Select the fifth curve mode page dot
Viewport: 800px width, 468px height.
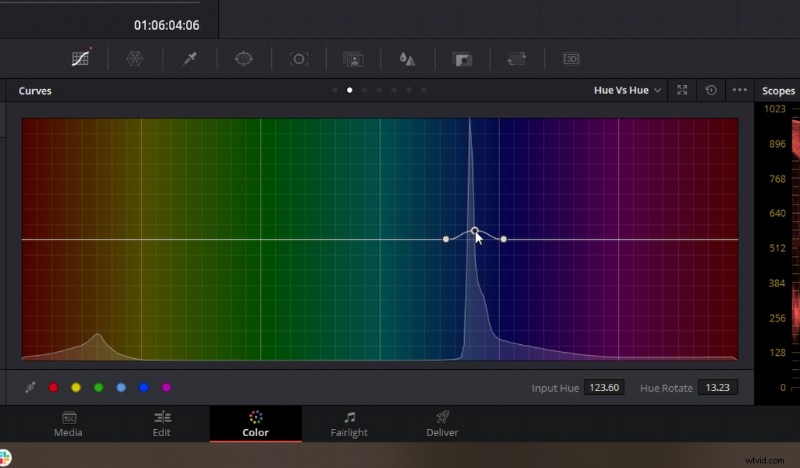pyautogui.click(x=394, y=90)
